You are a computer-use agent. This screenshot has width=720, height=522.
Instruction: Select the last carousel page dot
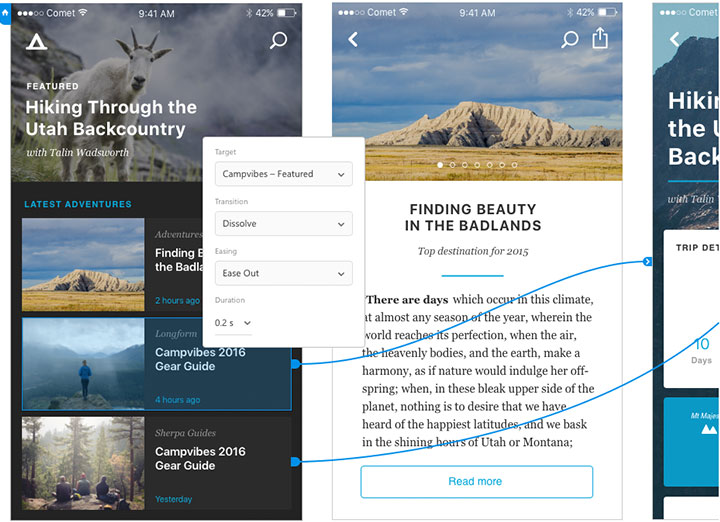pyautogui.click(x=514, y=164)
